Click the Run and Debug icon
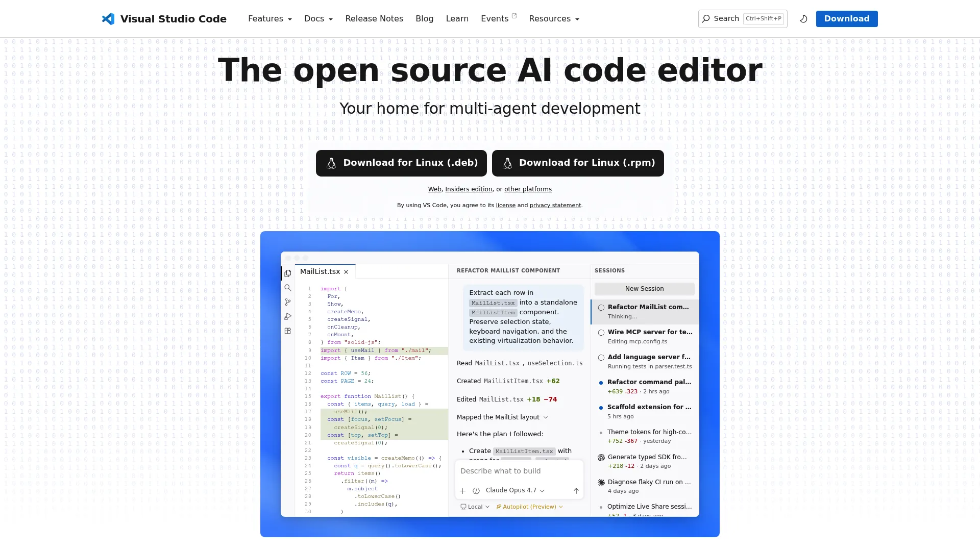 click(288, 316)
